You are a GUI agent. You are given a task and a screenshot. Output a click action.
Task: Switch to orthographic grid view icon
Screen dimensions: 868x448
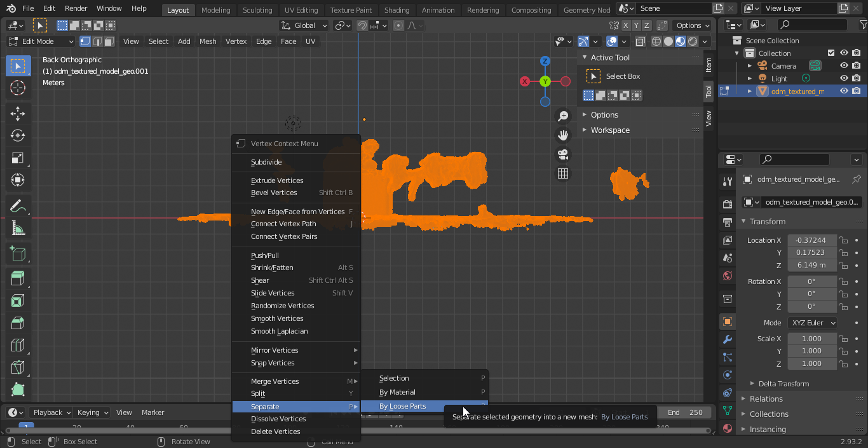[x=563, y=173]
